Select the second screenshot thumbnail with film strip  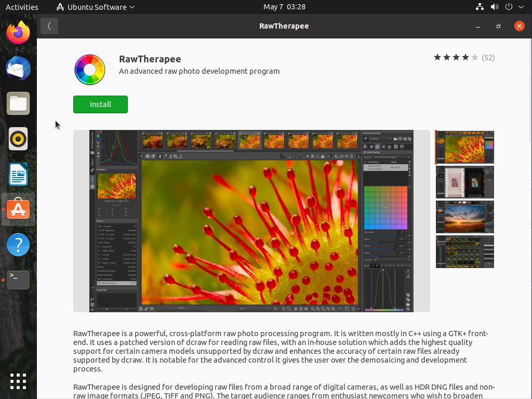(464, 182)
